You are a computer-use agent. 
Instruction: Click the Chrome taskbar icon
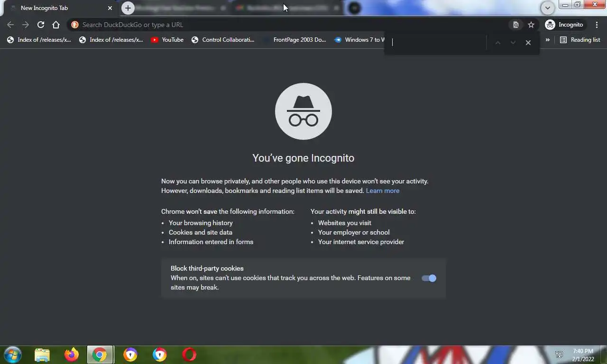click(100, 355)
